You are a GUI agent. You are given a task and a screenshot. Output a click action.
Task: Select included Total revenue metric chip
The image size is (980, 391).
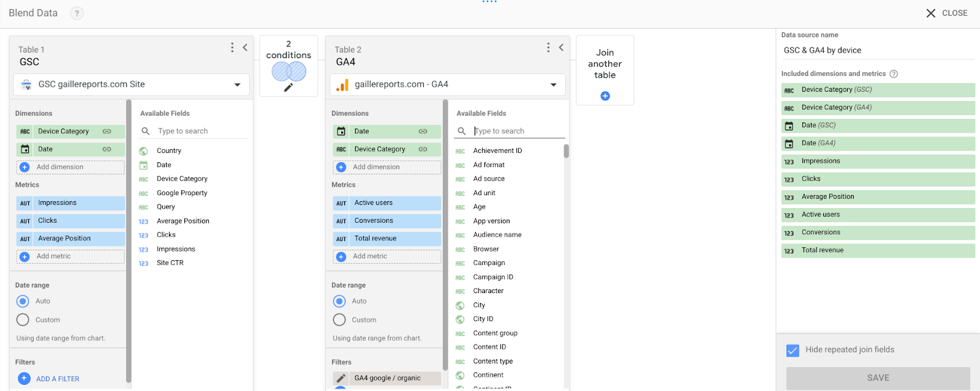tap(878, 250)
